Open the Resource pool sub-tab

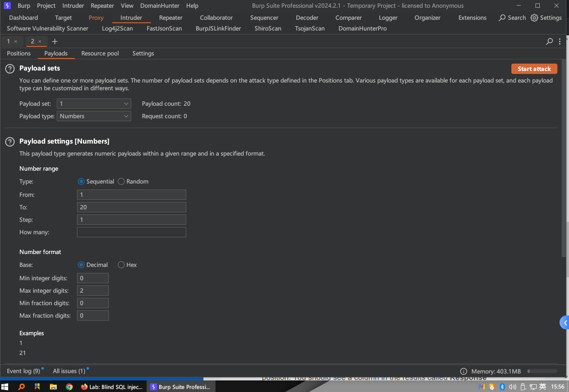tap(100, 53)
